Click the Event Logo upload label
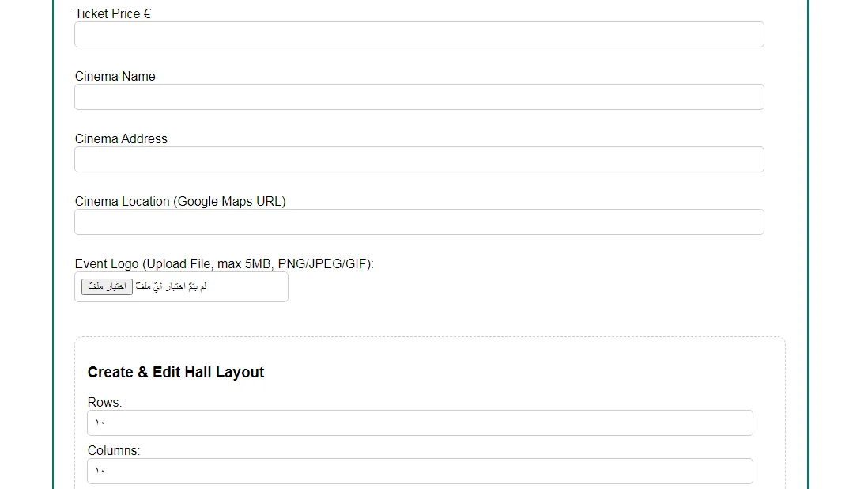868x489 pixels. 224,263
